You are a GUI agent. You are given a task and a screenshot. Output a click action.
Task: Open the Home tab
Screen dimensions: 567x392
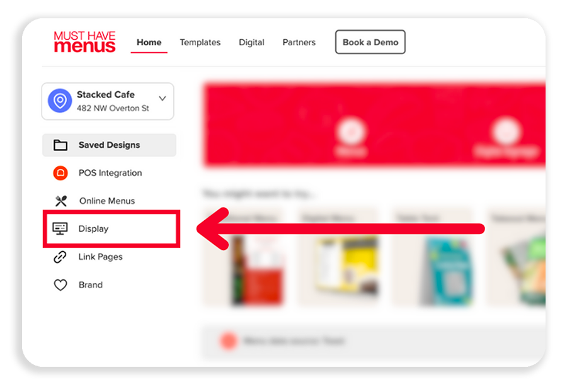tap(149, 42)
